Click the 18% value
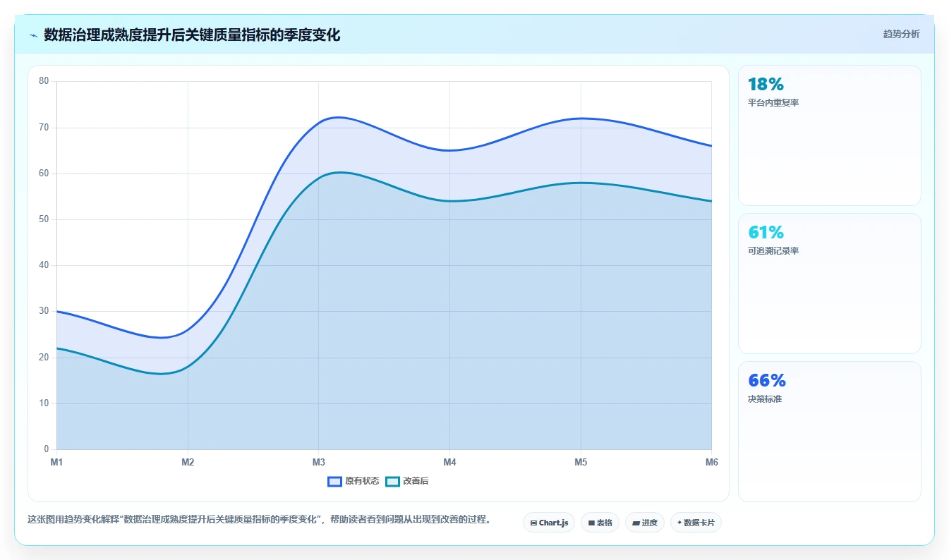This screenshot has width=949, height=560. point(766,85)
